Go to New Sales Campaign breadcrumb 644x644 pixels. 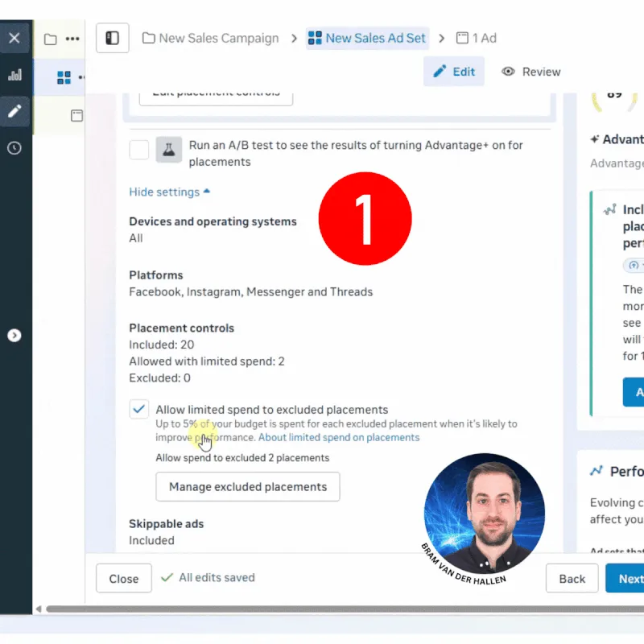click(211, 38)
